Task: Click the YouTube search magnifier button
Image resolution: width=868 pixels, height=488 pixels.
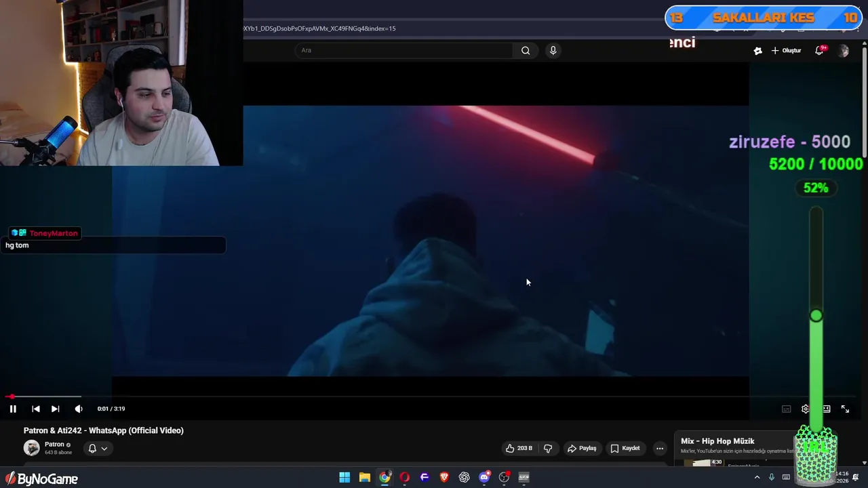Action: (526, 50)
